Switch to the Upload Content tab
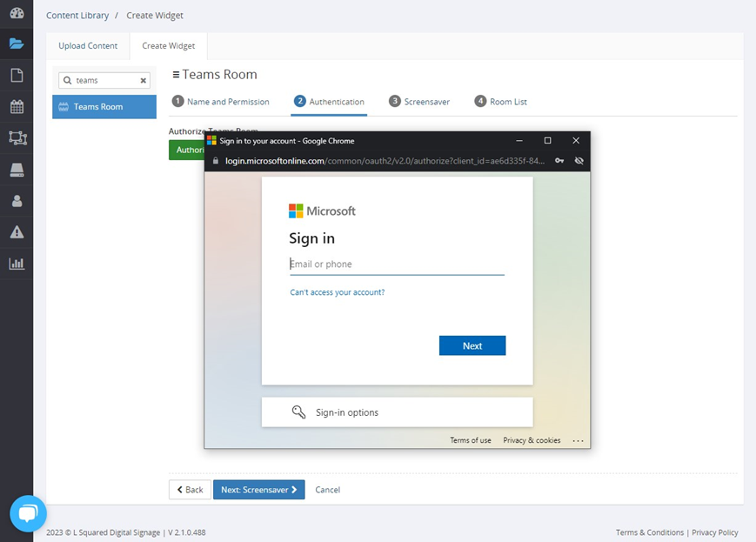 click(88, 46)
